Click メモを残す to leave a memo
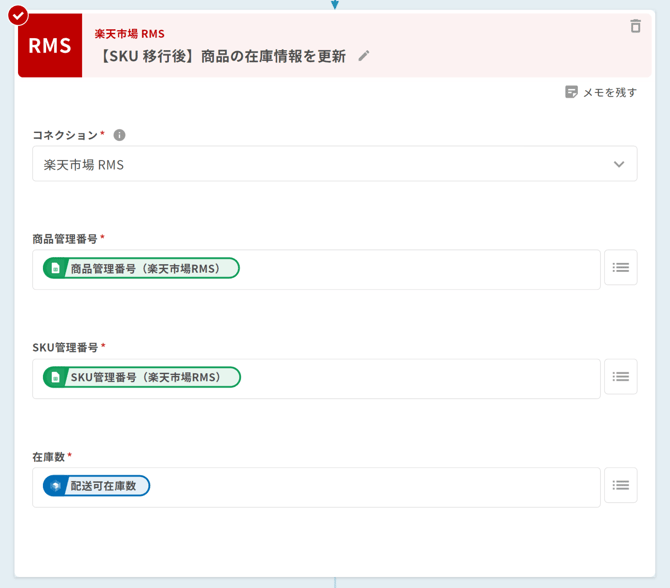Image resolution: width=670 pixels, height=588 pixels. click(600, 92)
